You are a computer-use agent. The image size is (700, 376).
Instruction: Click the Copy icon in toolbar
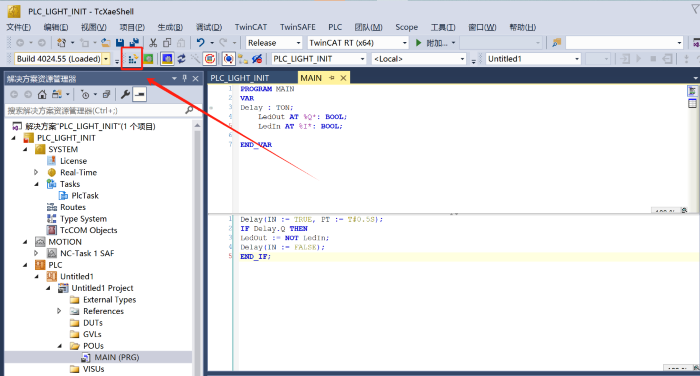tap(167, 43)
